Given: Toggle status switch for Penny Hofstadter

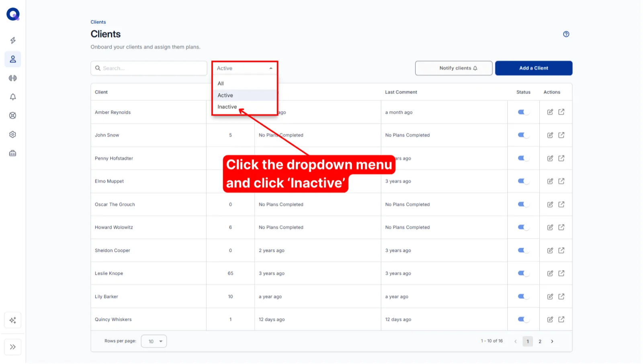Looking at the screenshot, I should click(523, 158).
